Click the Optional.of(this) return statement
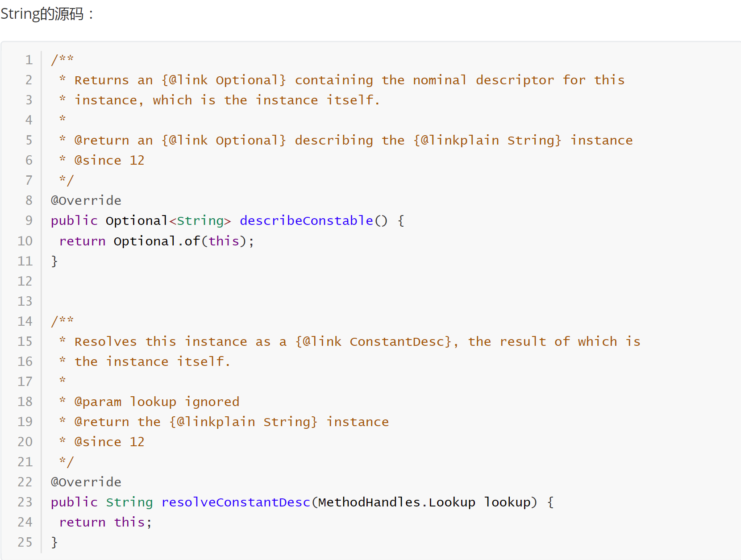The height and width of the screenshot is (560, 741). tap(157, 241)
